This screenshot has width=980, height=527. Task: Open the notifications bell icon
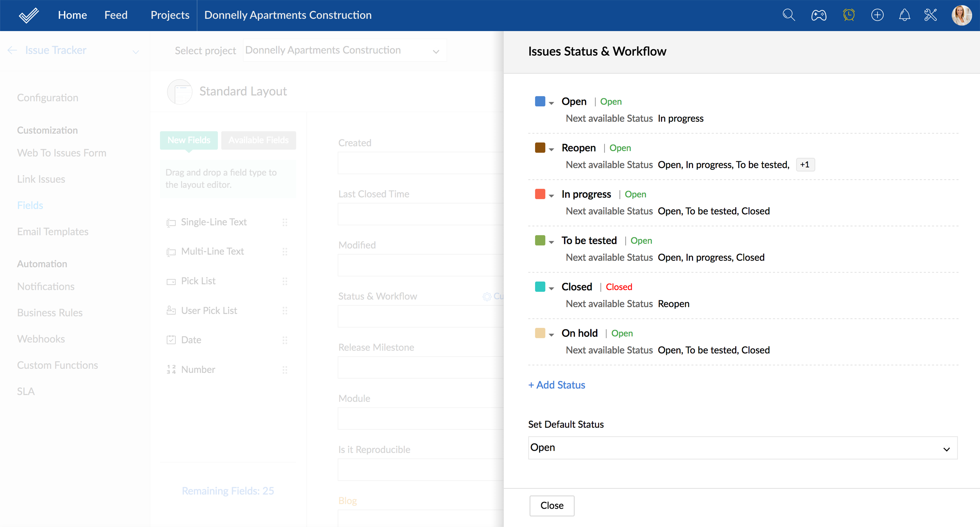904,15
